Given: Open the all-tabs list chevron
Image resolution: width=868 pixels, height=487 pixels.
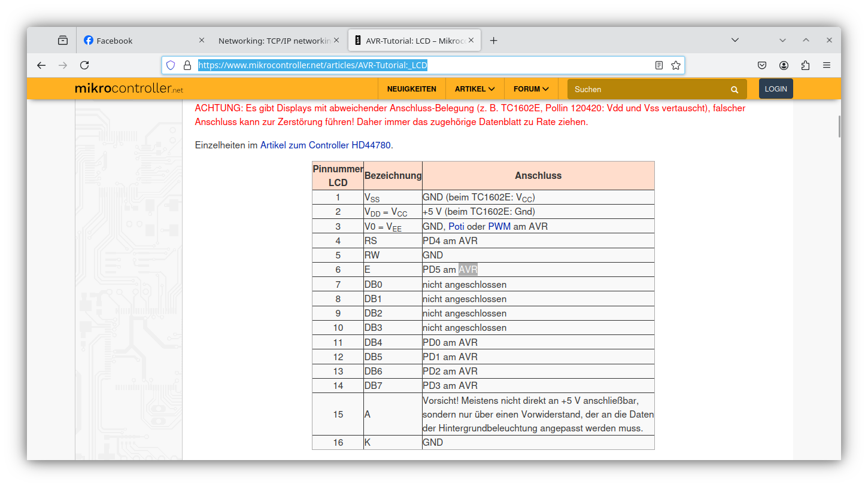Looking at the screenshot, I should coord(735,40).
